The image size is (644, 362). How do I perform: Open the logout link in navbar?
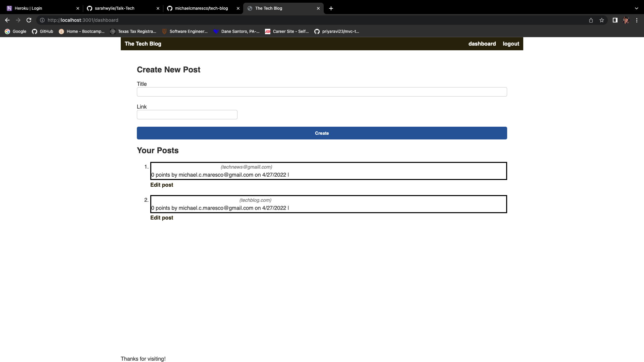[511, 44]
